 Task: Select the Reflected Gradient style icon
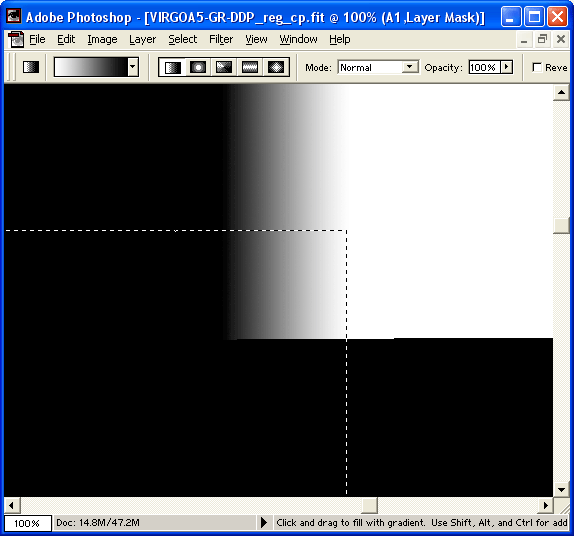tap(250, 67)
